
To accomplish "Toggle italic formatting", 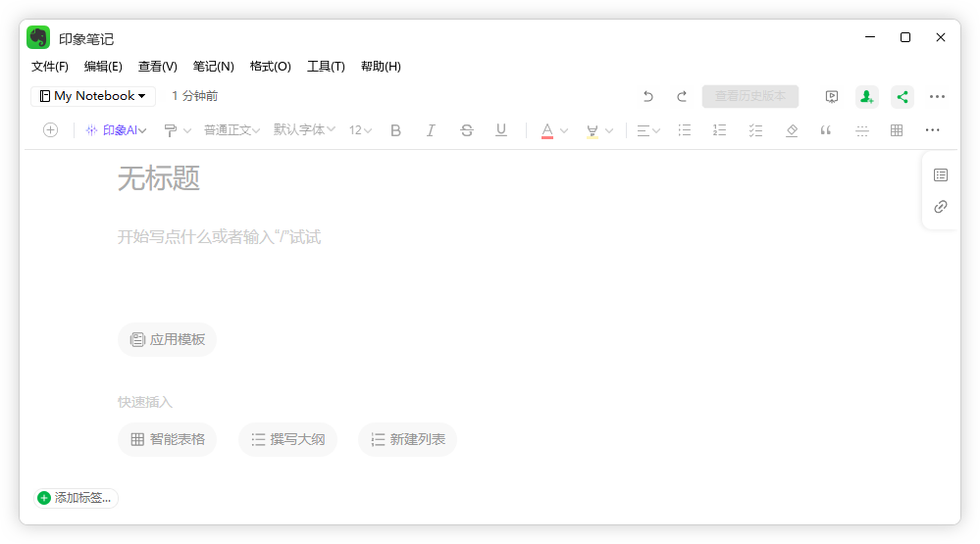I will point(431,130).
